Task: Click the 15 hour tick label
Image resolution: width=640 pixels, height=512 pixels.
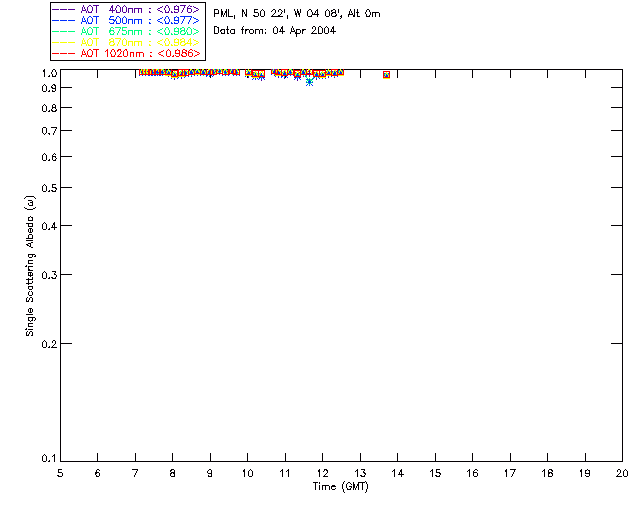Action: click(435, 473)
